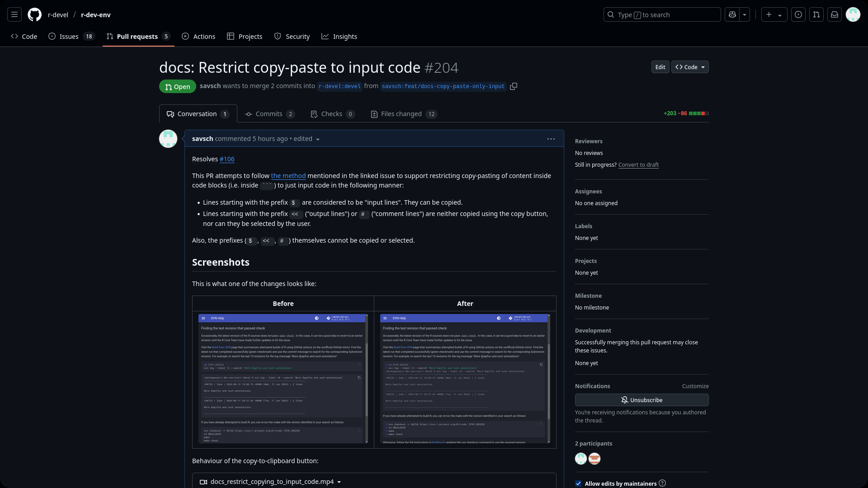
Task: Open help icon beside Allow edits by maintainers
Action: point(662,483)
